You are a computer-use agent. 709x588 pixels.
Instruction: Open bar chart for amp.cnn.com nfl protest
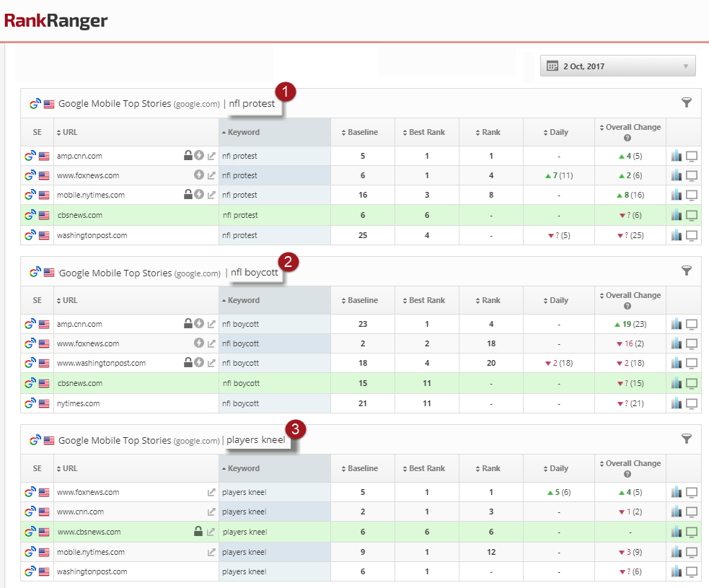pos(676,156)
